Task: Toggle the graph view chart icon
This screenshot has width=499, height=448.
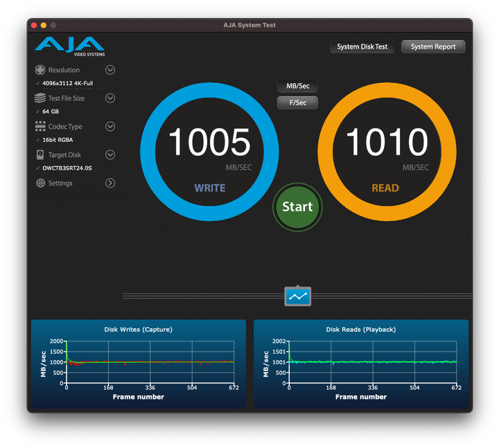Action: tap(298, 296)
